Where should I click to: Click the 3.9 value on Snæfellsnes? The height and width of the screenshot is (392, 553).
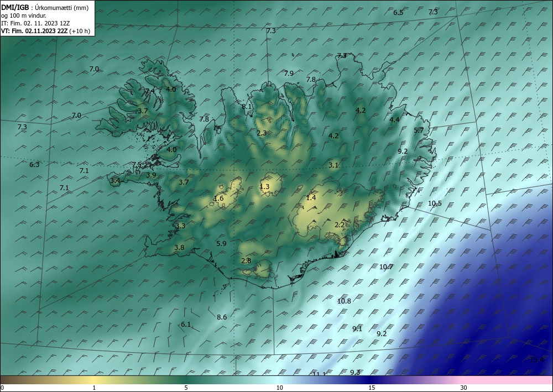[152, 175]
